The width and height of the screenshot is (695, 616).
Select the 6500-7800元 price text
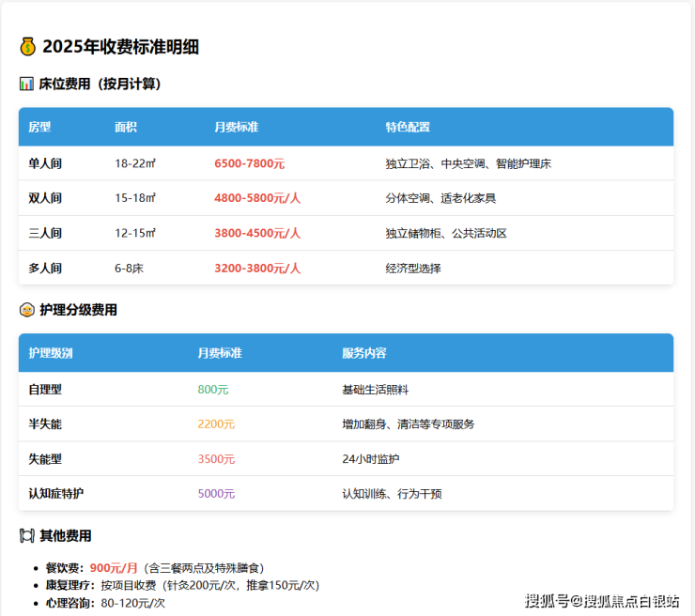point(249,163)
